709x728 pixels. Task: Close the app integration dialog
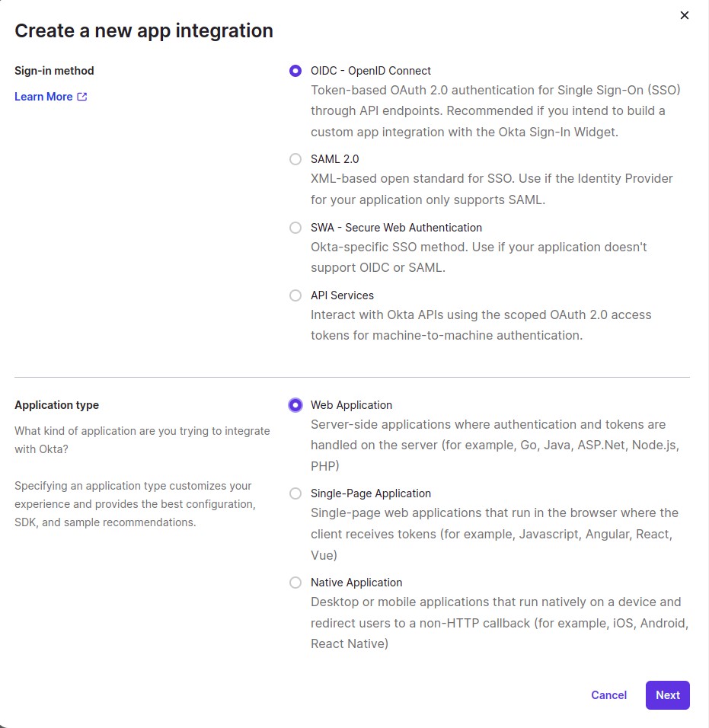point(684,15)
